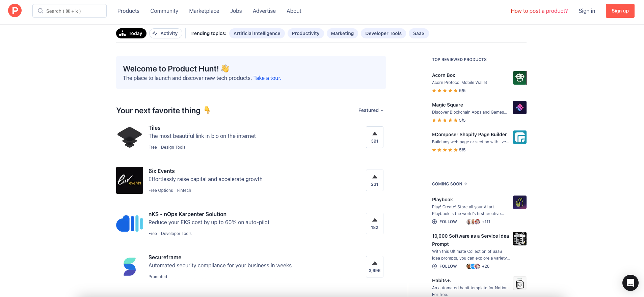Open the Jobs page

click(236, 11)
